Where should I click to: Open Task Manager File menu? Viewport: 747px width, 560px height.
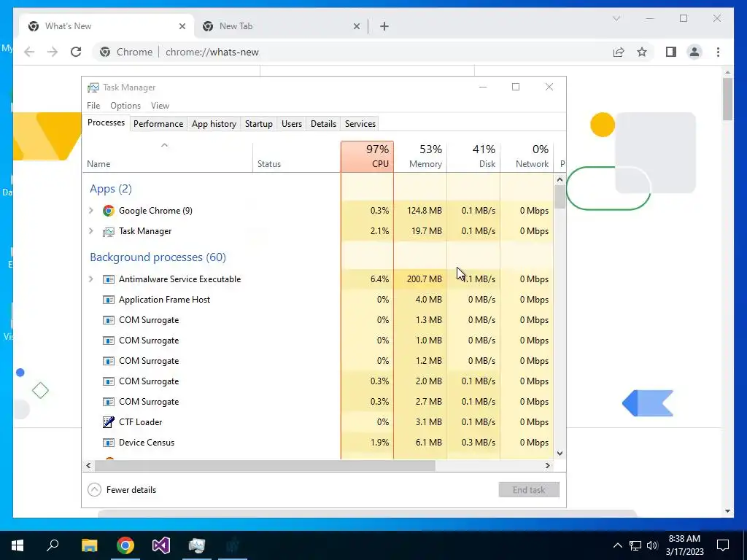click(93, 106)
